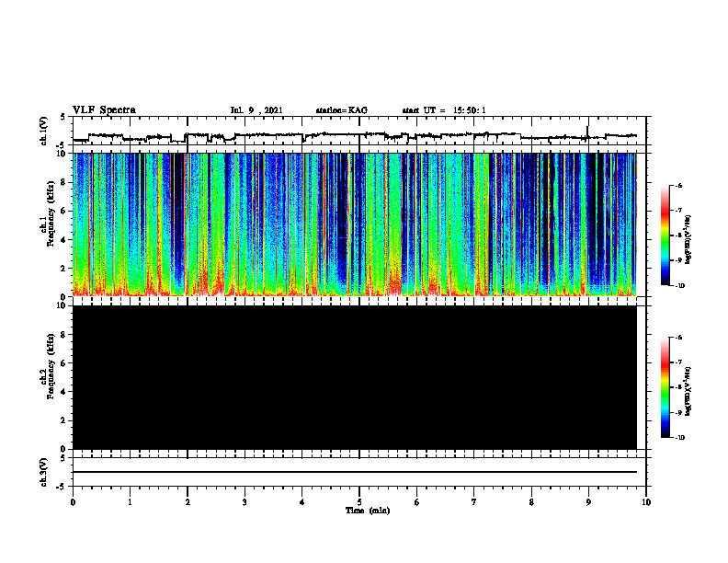Select the "start UT = 15:50:1" text
Screen dimensions: 728x563
point(444,110)
